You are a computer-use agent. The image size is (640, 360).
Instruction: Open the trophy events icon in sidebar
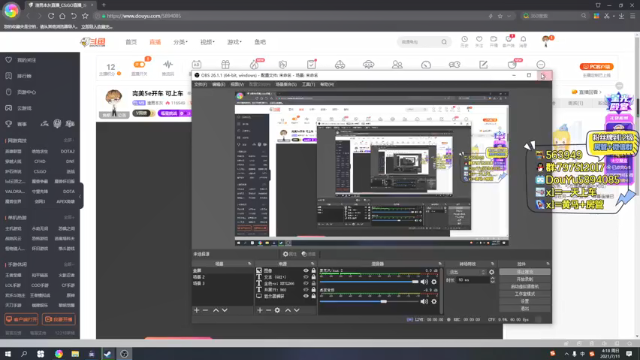[x=9, y=124]
